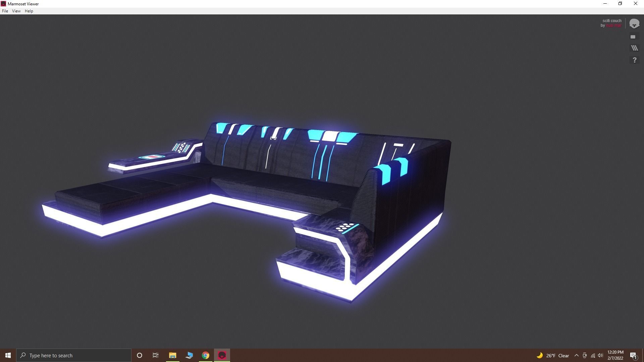The height and width of the screenshot is (362, 644).
Task: Expand hidden system tray icons chevron
Action: [x=577, y=356]
